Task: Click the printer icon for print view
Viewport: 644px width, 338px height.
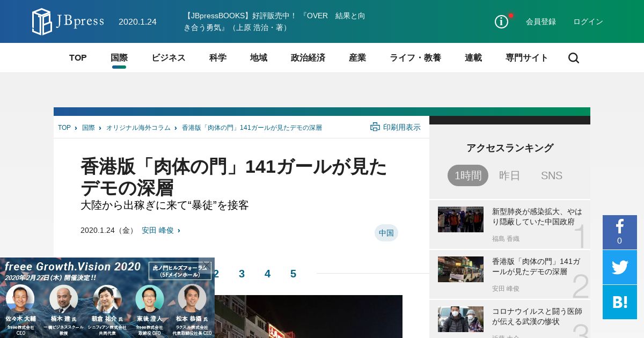Action: tap(375, 127)
